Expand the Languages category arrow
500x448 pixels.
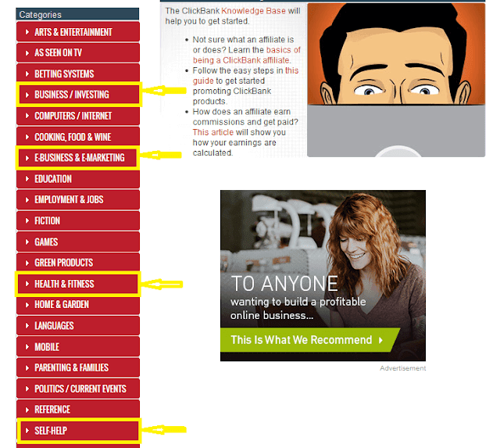27,326
